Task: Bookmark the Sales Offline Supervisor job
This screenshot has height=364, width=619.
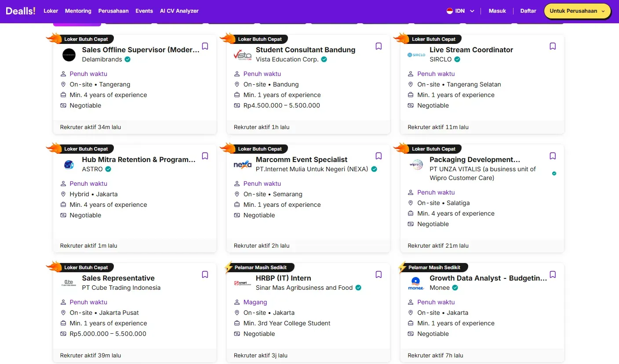Action: pyautogui.click(x=205, y=46)
